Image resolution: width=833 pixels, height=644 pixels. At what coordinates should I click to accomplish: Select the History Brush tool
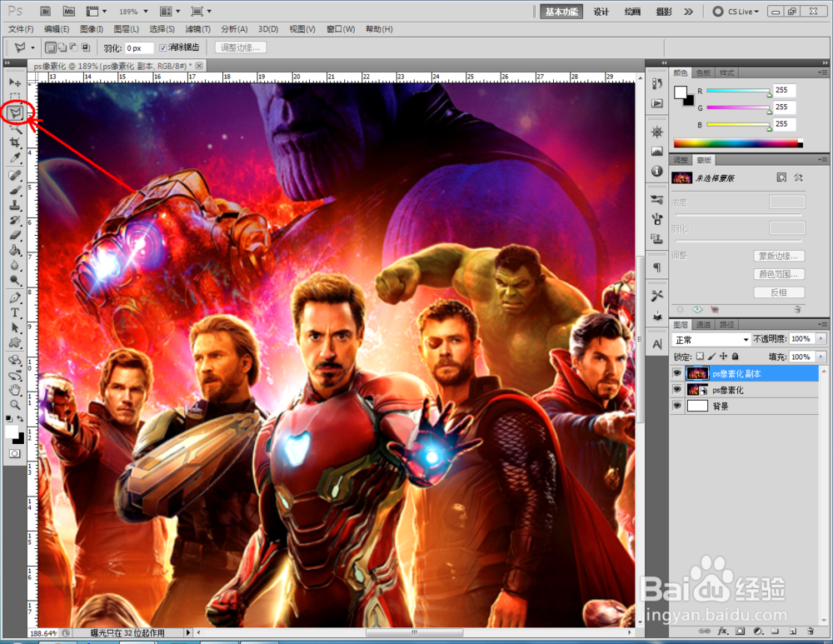click(15, 220)
